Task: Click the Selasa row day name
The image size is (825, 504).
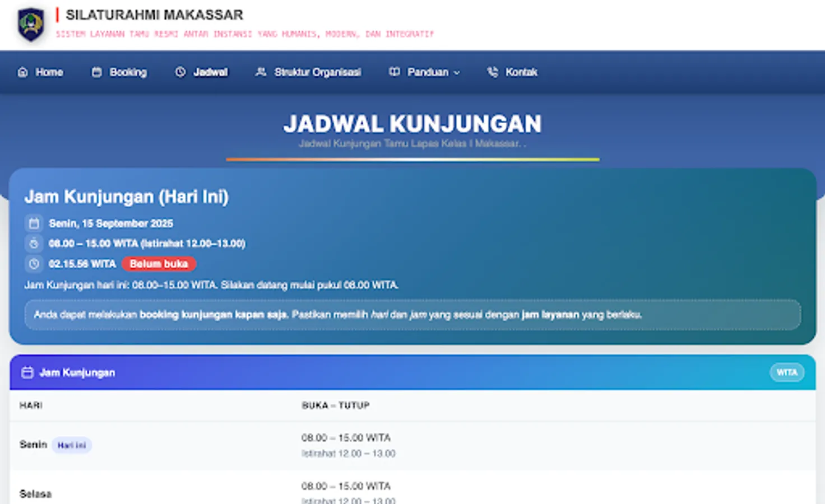Action: pos(35,494)
